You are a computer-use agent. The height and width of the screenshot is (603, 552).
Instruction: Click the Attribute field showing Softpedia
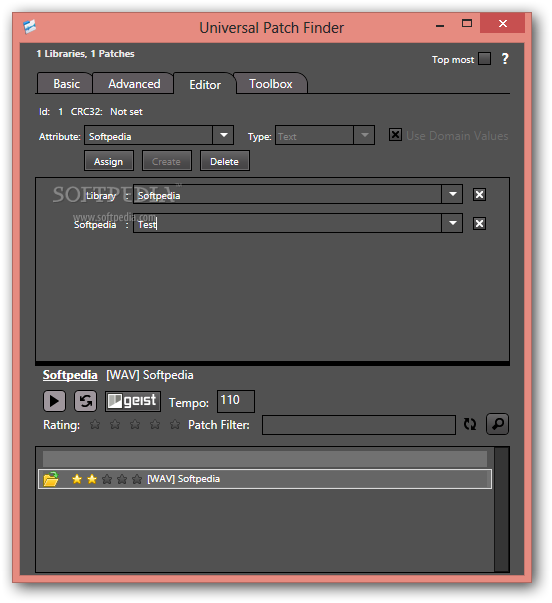click(148, 135)
